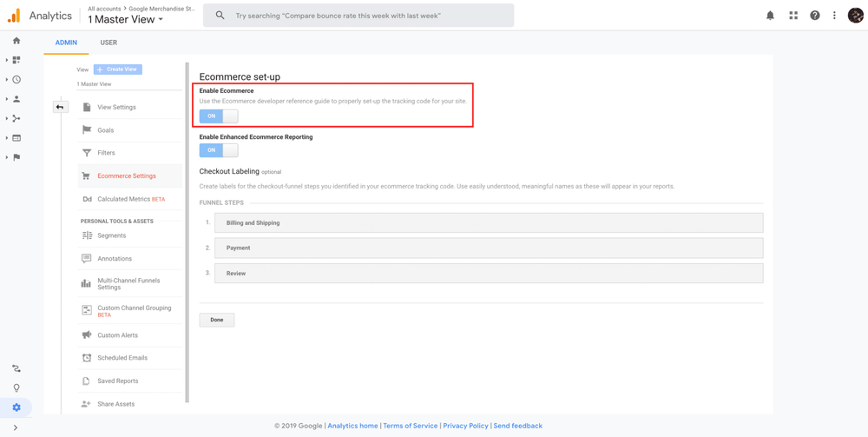Expand the Customization section arrow
This screenshot has width=868, height=437.
(7, 60)
